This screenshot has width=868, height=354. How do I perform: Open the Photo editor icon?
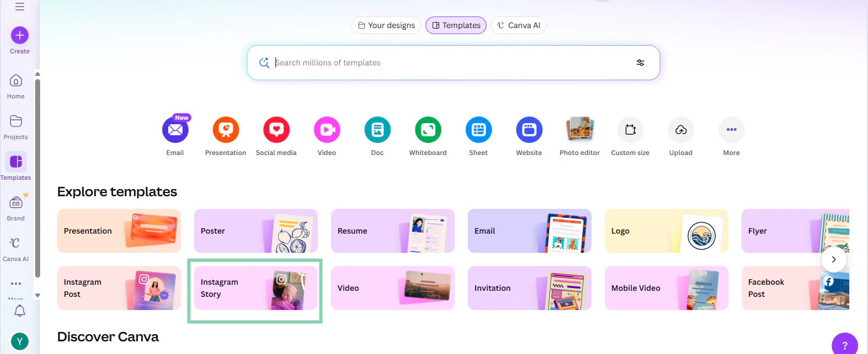click(580, 130)
